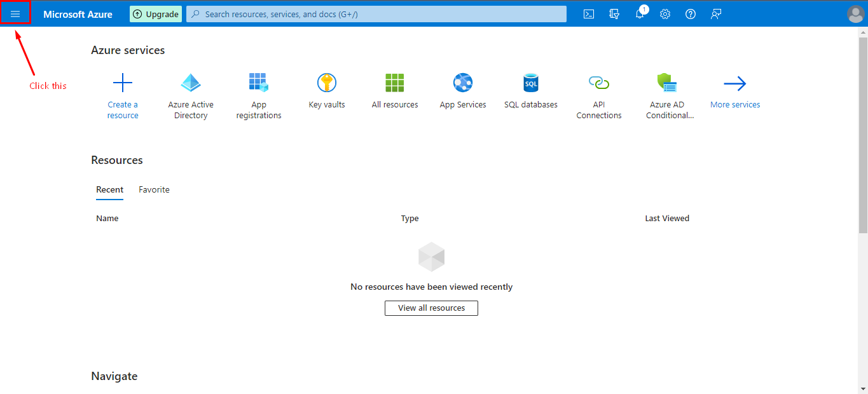
Task: Click the Microsoft Azure home link
Action: pyautogui.click(x=78, y=14)
